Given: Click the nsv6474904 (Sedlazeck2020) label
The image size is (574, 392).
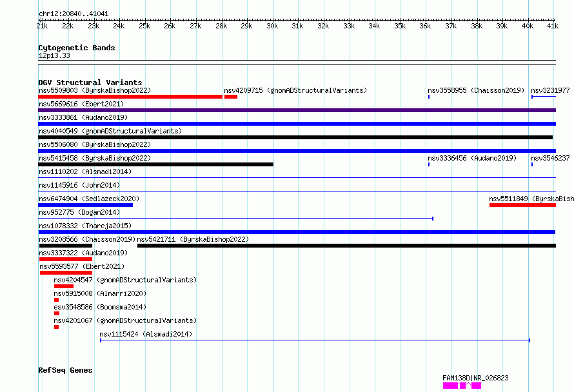Looking at the screenshot, I should [89, 199].
